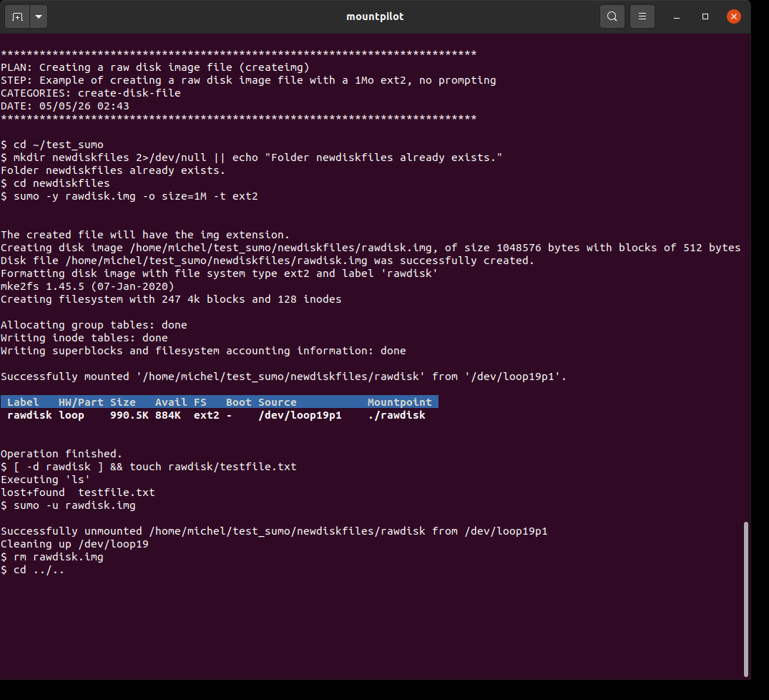The width and height of the screenshot is (769, 700).
Task: Click 'lost+found' in ls output
Action: pyautogui.click(x=33, y=492)
